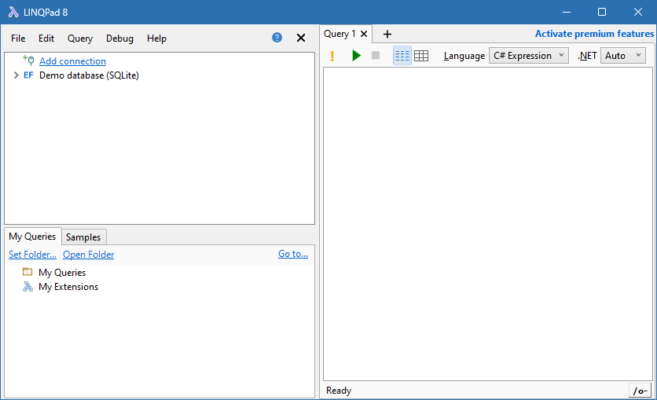Click the Open Folder link
Screen dimensions: 657x400
[x=88, y=255]
